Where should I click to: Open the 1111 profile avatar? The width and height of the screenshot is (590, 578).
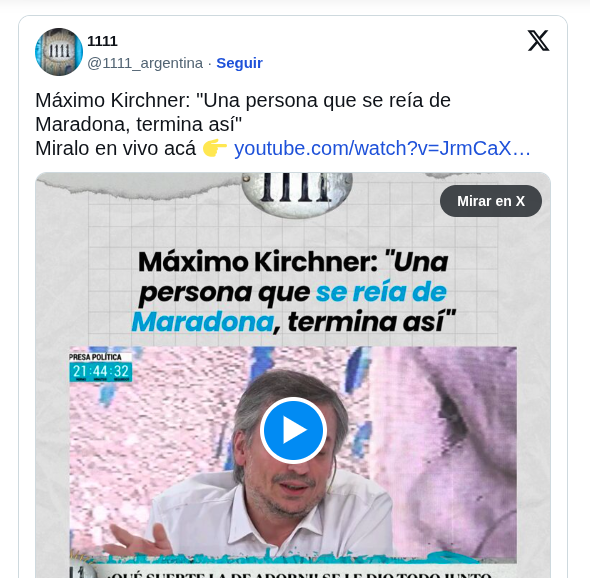point(59,52)
